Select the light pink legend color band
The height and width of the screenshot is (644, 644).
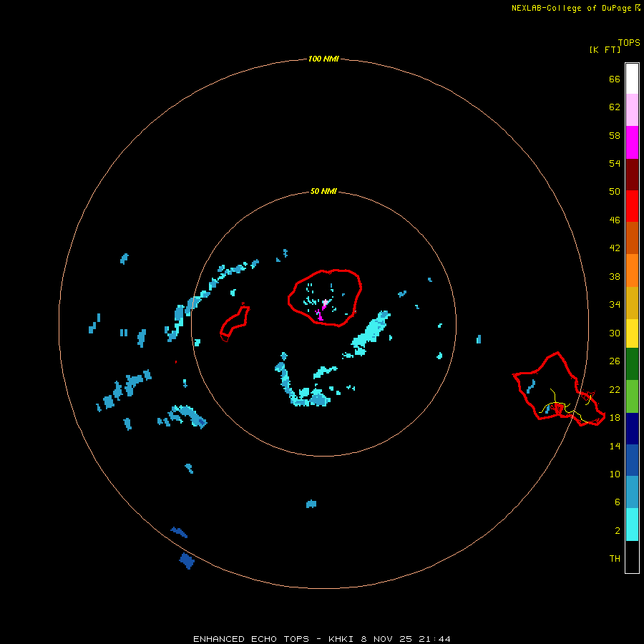point(632,109)
